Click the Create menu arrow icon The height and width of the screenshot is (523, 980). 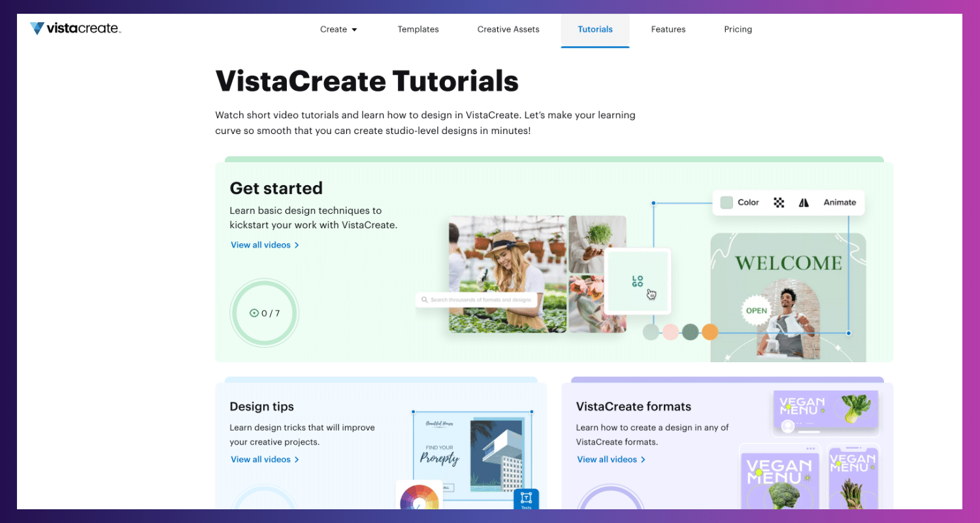click(355, 29)
